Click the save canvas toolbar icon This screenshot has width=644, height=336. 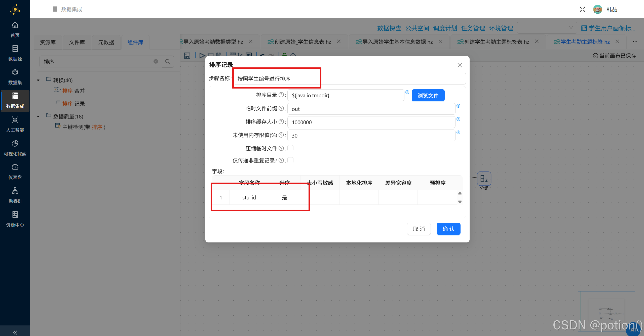(x=187, y=55)
